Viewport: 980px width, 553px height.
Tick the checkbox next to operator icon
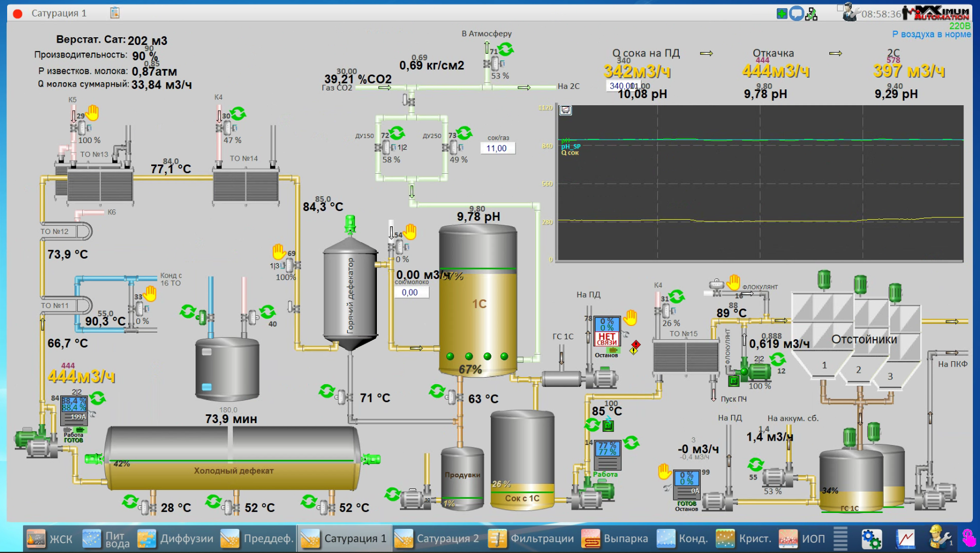coord(840,8)
